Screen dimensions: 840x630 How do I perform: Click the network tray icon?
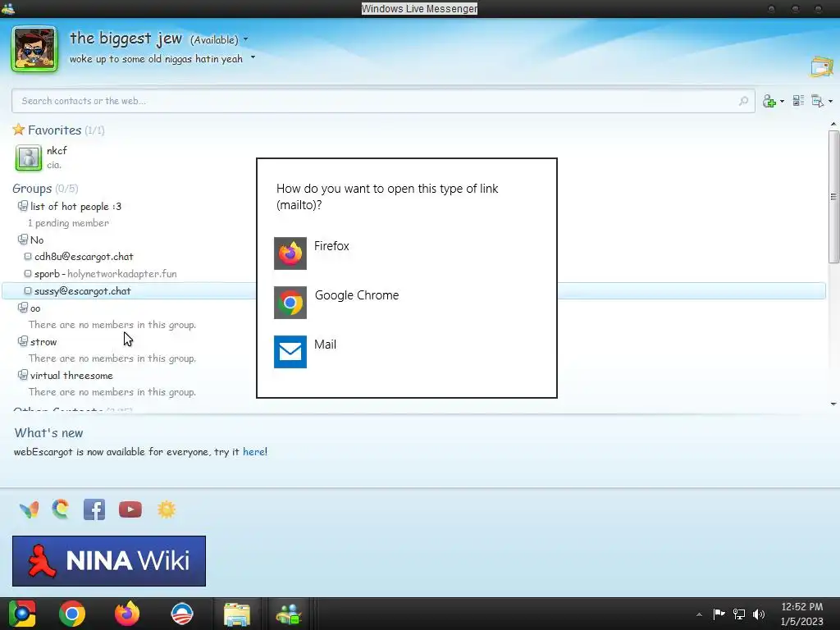(739, 614)
